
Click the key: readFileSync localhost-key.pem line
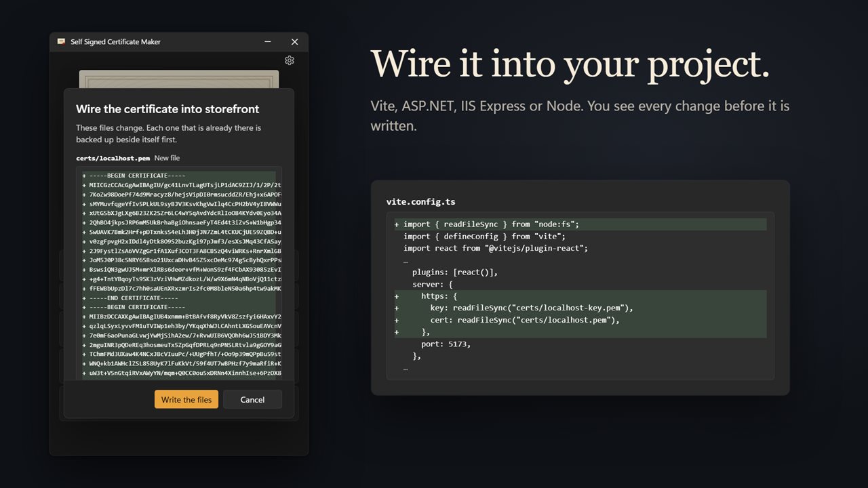[580, 308]
